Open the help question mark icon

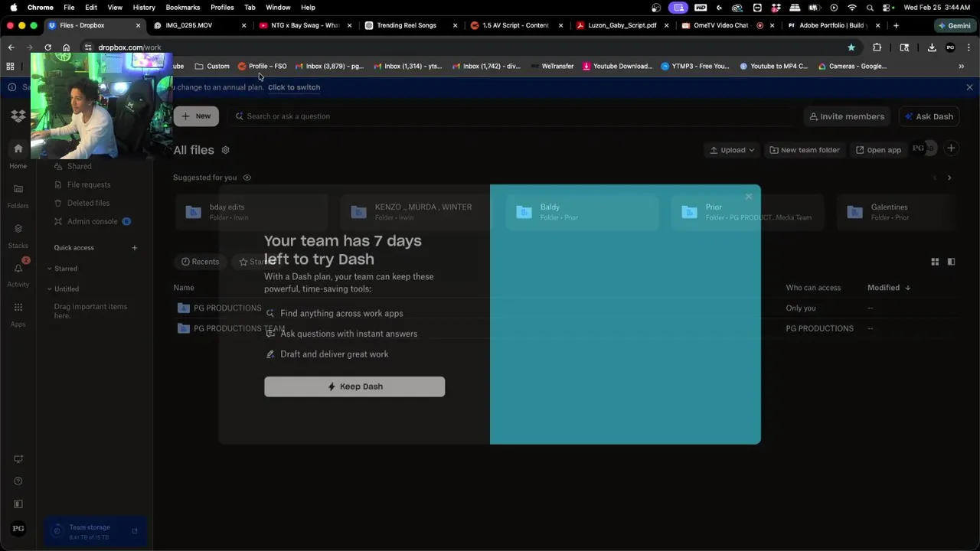click(x=18, y=481)
